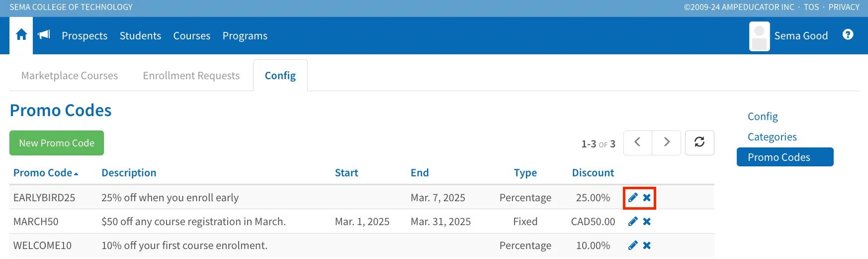
Task: Switch to Enrollment Requests tab
Action: (191, 76)
